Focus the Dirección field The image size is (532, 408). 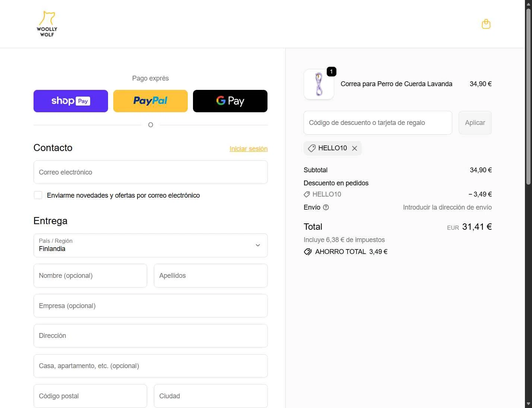pyautogui.click(x=151, y=336)
